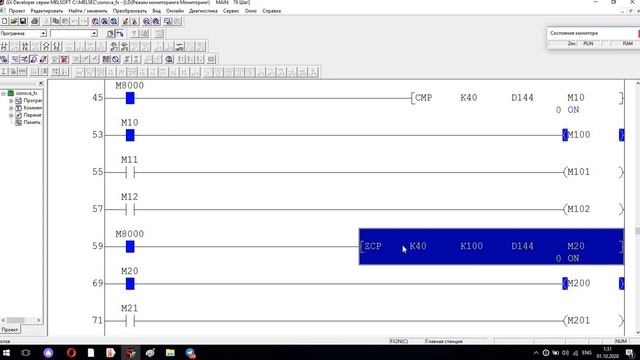Click the ladder editor vertical scrollbar thumb
This screenshot has width=640, height=360.
click(x=637, y=231)
